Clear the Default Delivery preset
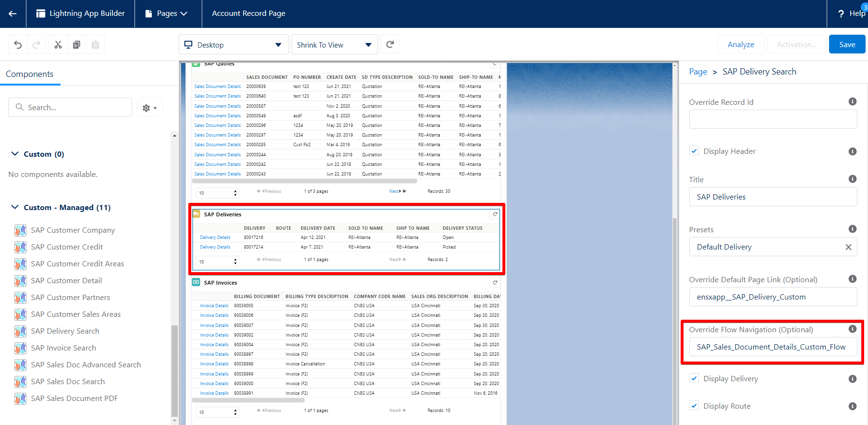The height and width of the screenshot is (425, 868). [848, 247]
